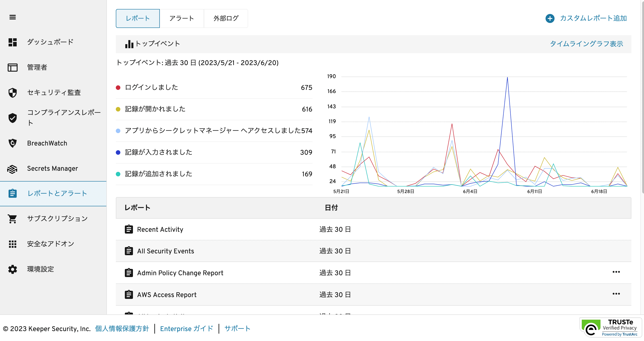Open three-dot menu for AWS Access Report
The image size is (644, 341).
click(x=616, y=294)
